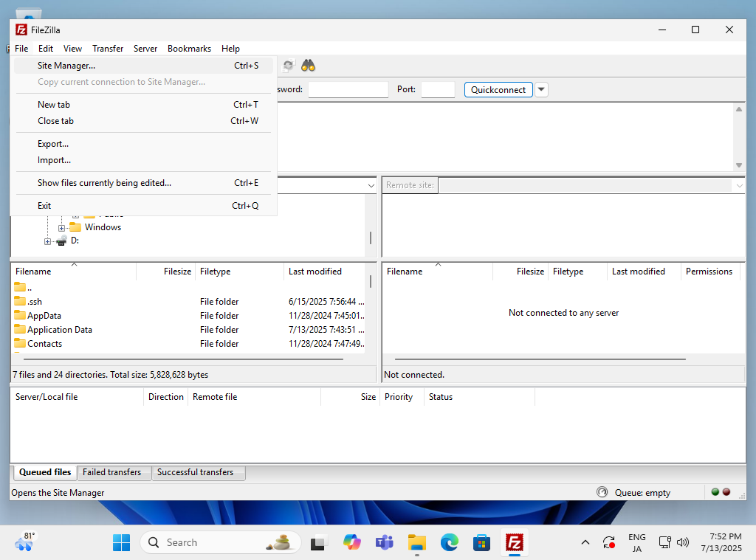Toggle speed limits via the gauge icon
The height and width of the screenshot is (560, 756).
pyautogui.click(x=602, y=492)
